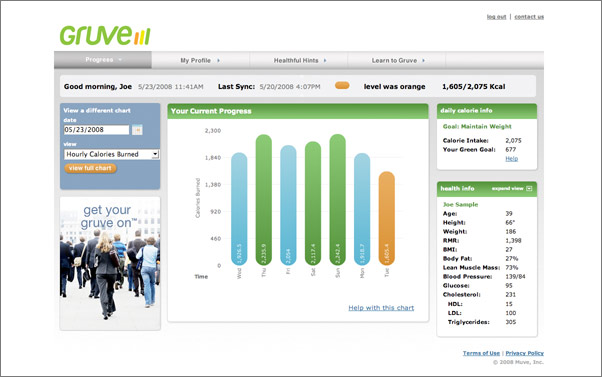Viewport: 602px width, 377px height.
Task: Click the daily calorie info header
Action: coord(487,111)
